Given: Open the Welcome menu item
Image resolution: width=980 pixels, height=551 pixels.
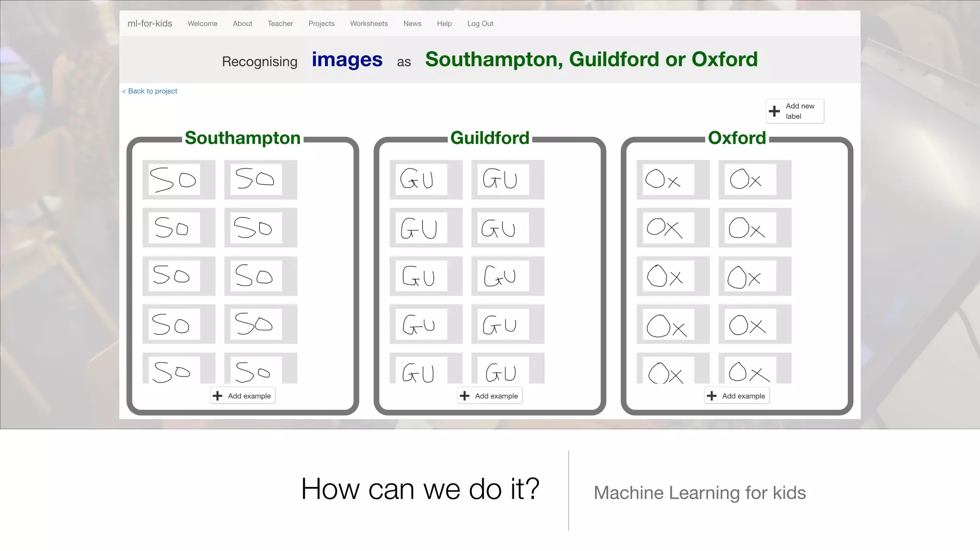Looking at the screenshot, I should click(x=202, y=23).
